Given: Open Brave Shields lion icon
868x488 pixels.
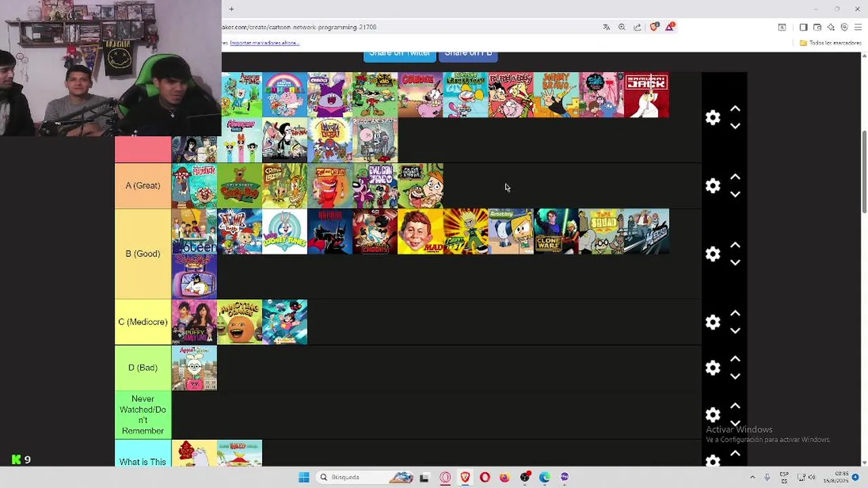Looking at the screenshot, I should coord(654,27).
